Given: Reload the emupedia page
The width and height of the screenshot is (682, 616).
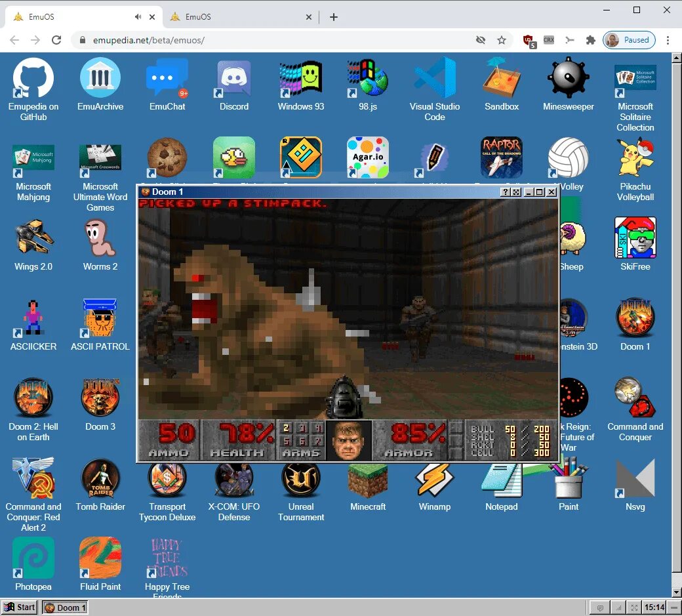Looking at the screenshot, I should [x=56, y=40].
